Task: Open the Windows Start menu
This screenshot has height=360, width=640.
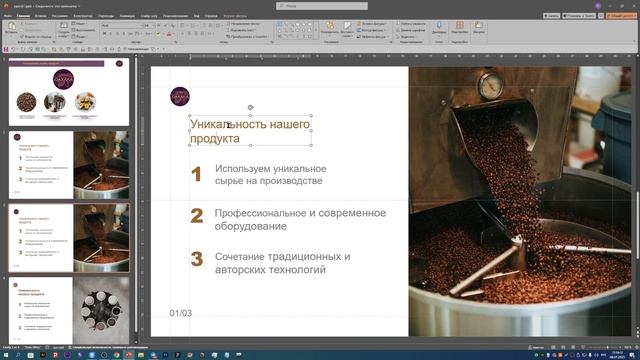Action: [6, 355]
